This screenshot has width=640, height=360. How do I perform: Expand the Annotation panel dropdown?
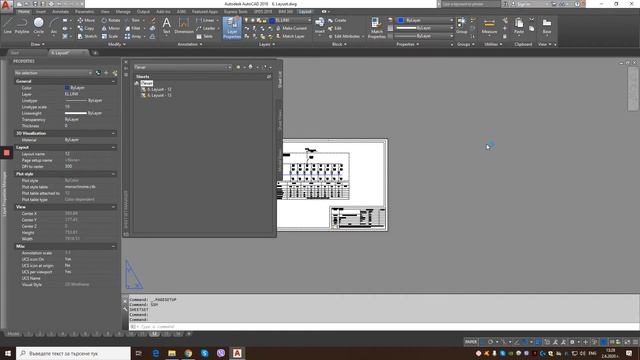(190, 44)
